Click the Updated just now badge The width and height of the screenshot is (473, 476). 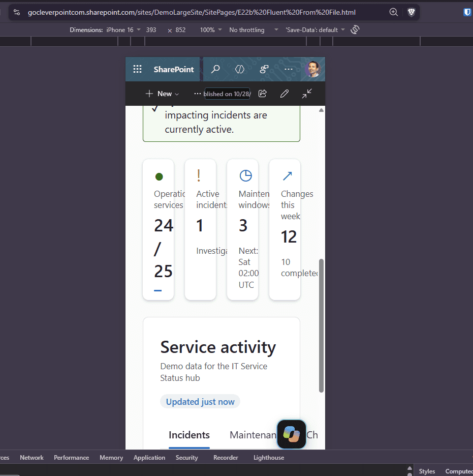click(200, 401)
